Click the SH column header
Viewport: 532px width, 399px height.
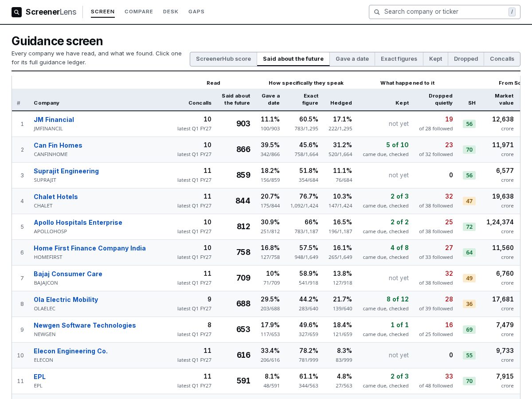pos(472,103)
